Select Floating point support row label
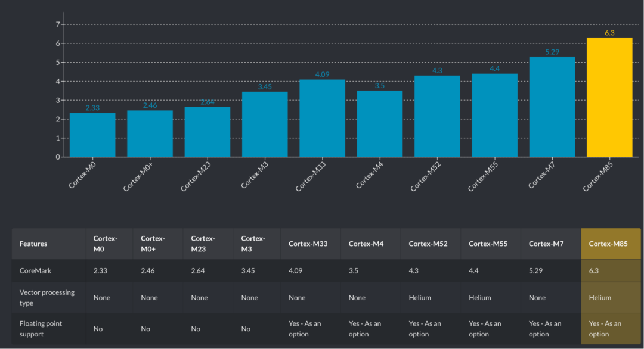Screen dimensions: 644x349 click(41, 329)
